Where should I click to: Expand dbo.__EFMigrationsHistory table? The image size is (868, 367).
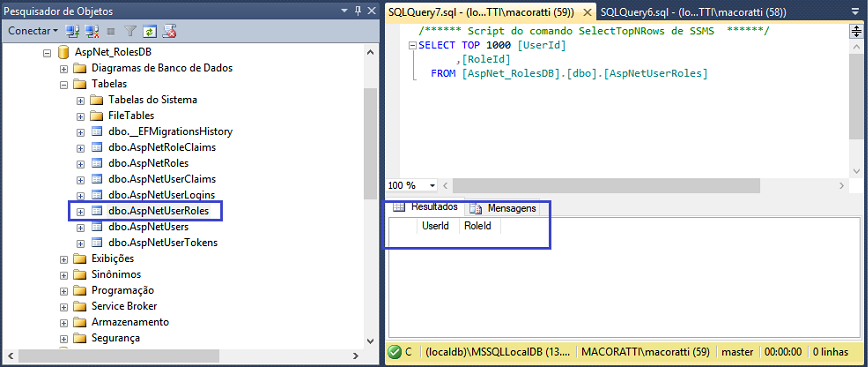81,132
